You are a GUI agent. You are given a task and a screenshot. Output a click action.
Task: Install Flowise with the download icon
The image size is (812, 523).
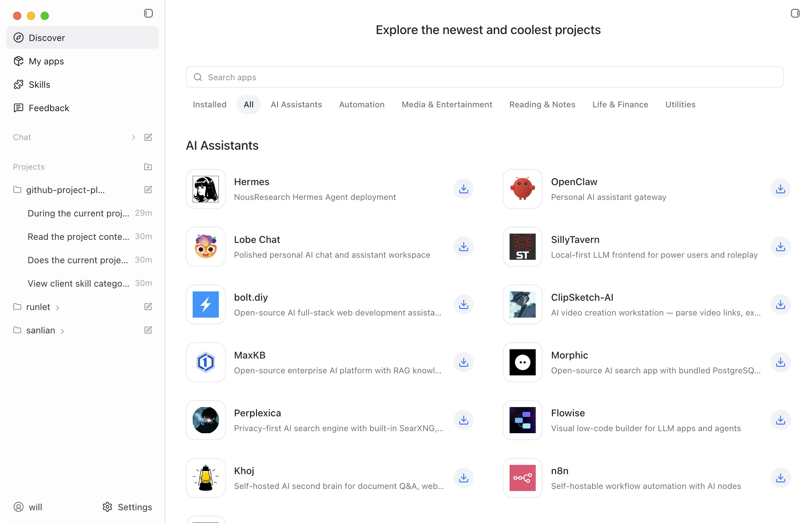coord(780,420)
